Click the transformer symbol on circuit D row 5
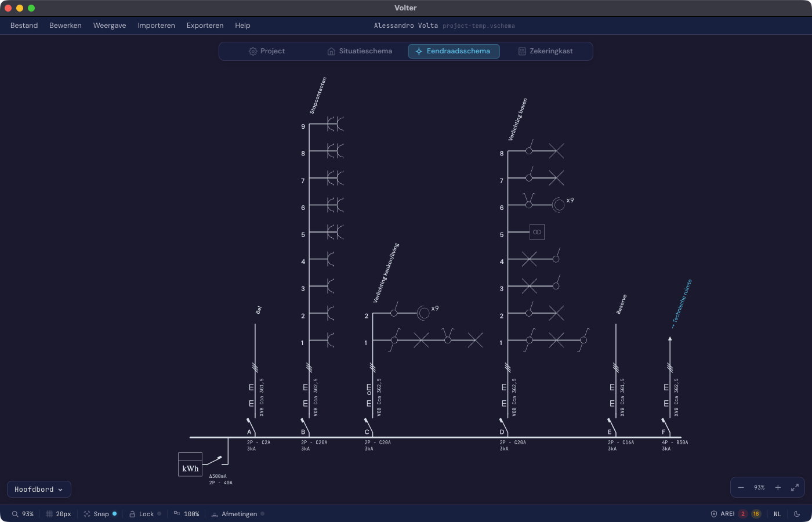 [x=536, y=232]
